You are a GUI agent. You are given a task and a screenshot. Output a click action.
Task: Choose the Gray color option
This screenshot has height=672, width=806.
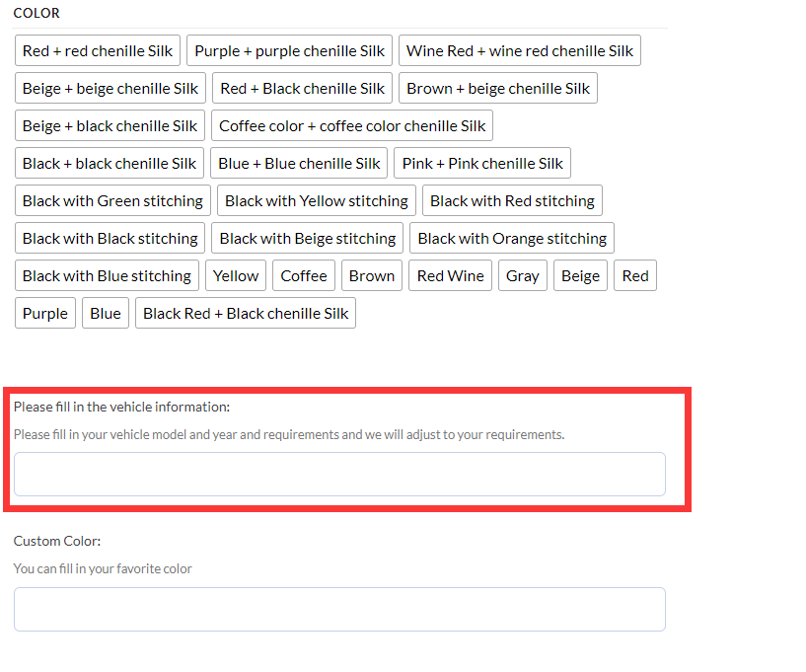coord(522,276)
